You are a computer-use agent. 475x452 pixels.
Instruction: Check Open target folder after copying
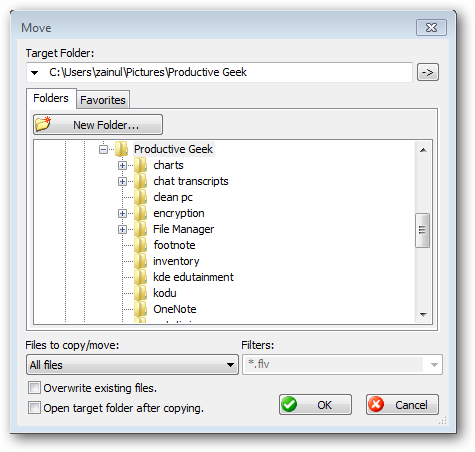tap(34, 408)
